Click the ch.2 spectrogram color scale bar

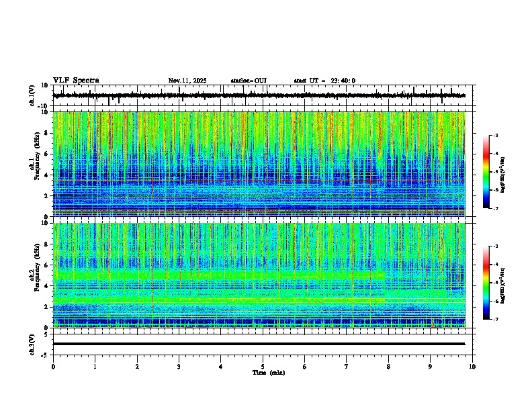486,283
